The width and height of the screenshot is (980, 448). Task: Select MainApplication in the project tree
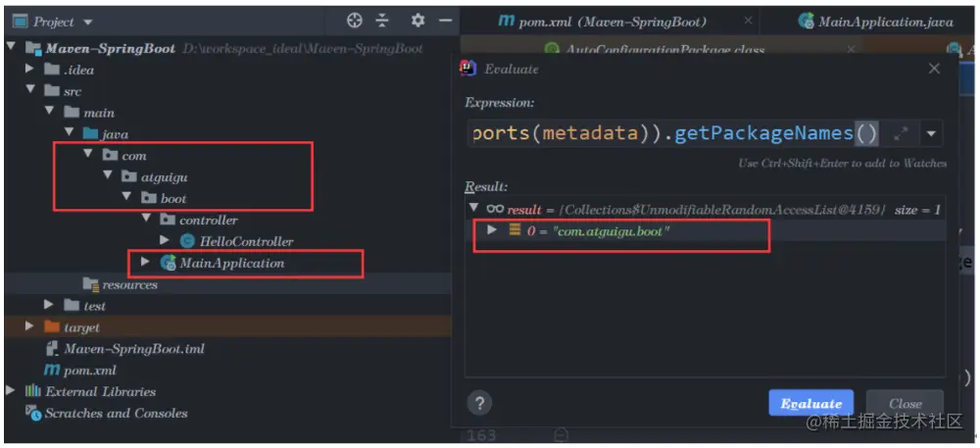[227, 263]
